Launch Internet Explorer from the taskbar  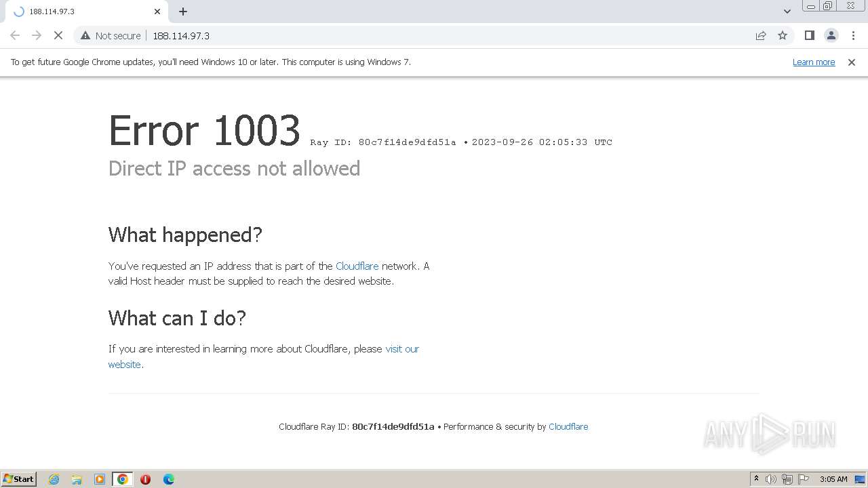54,479
